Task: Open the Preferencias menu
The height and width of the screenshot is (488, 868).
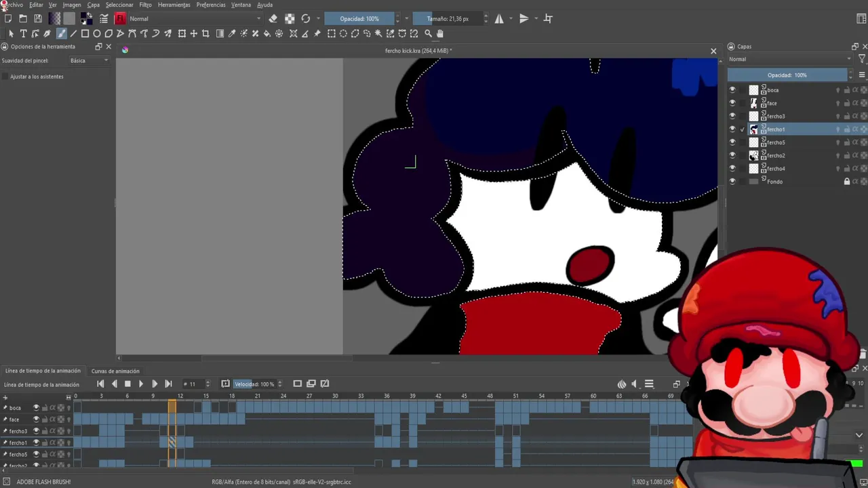Action: (x=211, y=5)
